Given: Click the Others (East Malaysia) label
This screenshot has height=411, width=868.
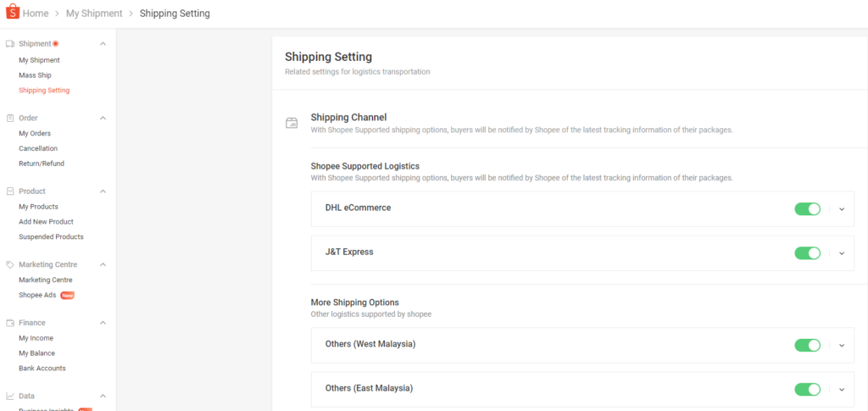Looking at the screenshot, I should (x=370, y=388).
